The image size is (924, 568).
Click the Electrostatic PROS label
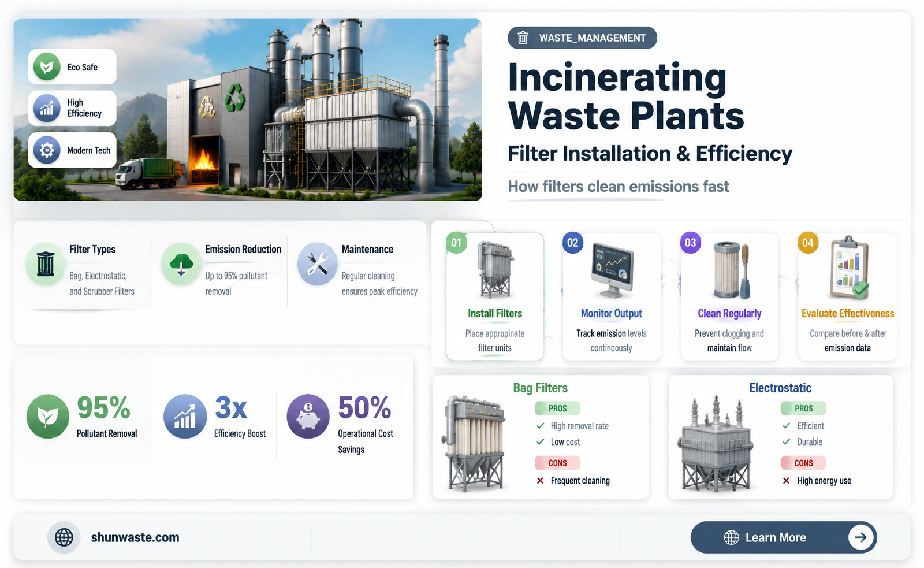pyautogui.click(x=803, y=409)
